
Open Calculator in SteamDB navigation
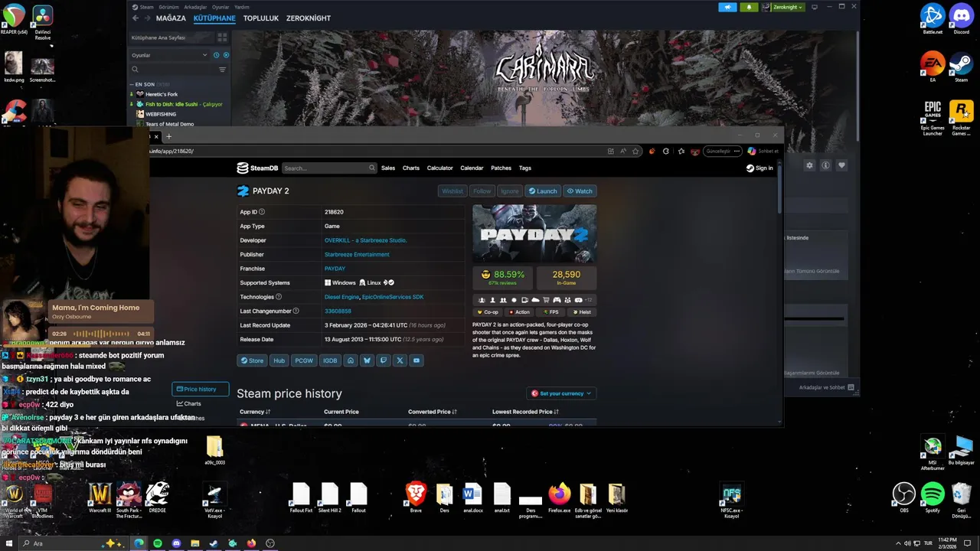point(439,168)
